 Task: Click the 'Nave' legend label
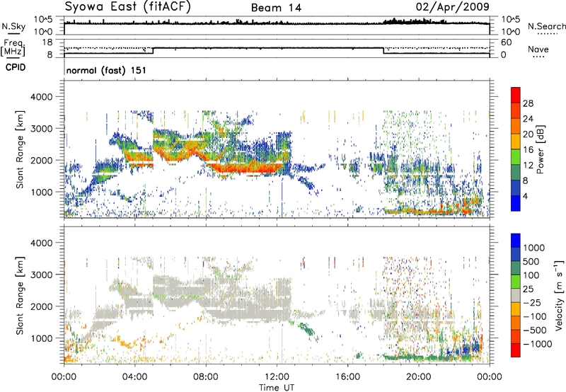click(x=538, y=50)
